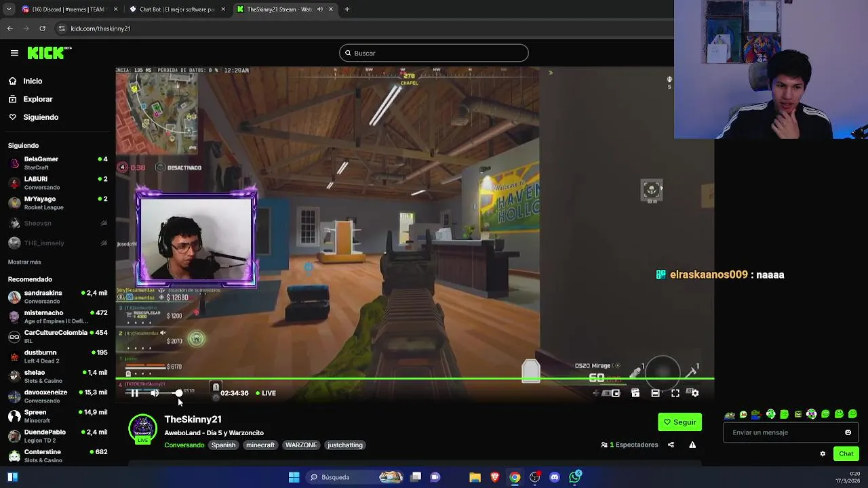The width and height of the screenshot is (868, 488).
Task: Open DuendePablo recommended channel
Action: coord(58,436)
